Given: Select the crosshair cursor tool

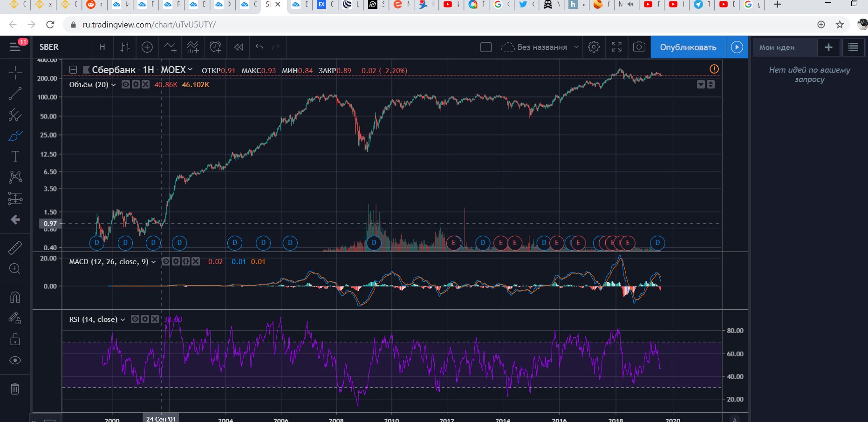Looking at the screenshot, I should [x=15, y=73].
